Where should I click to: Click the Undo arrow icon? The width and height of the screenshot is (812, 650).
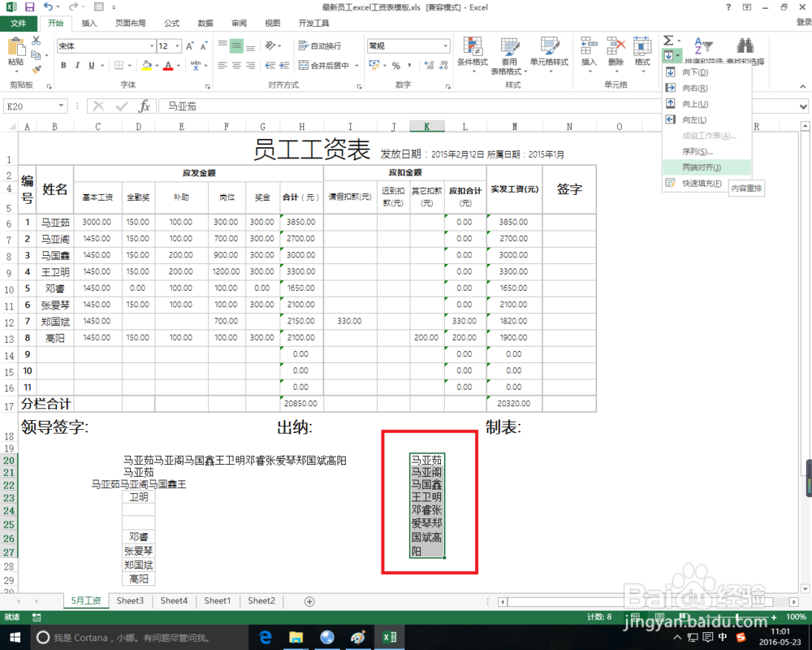tap(48, 6)
